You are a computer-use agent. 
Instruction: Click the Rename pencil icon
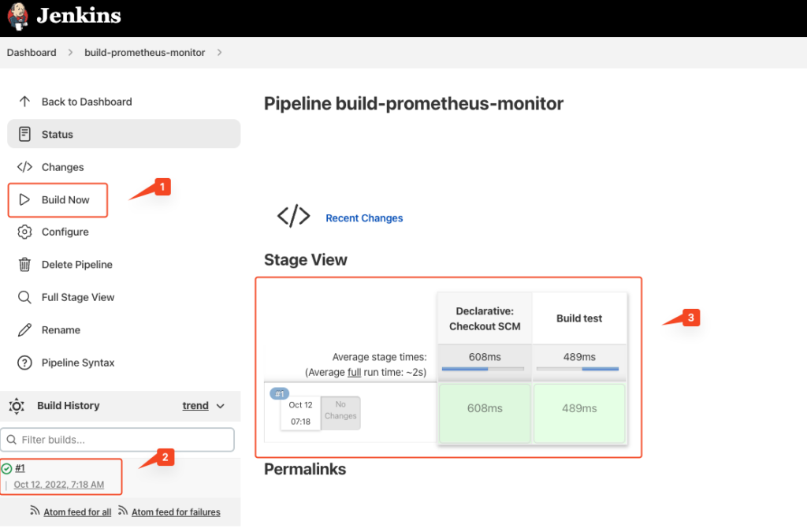(x=24, y=329)
